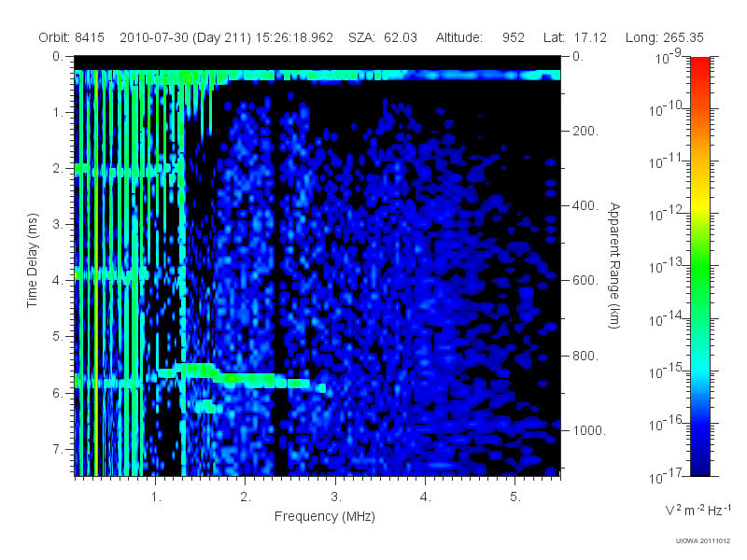747x560 pixels.
Task: Click the yellow band of the color bar
Action: point(700,203)
